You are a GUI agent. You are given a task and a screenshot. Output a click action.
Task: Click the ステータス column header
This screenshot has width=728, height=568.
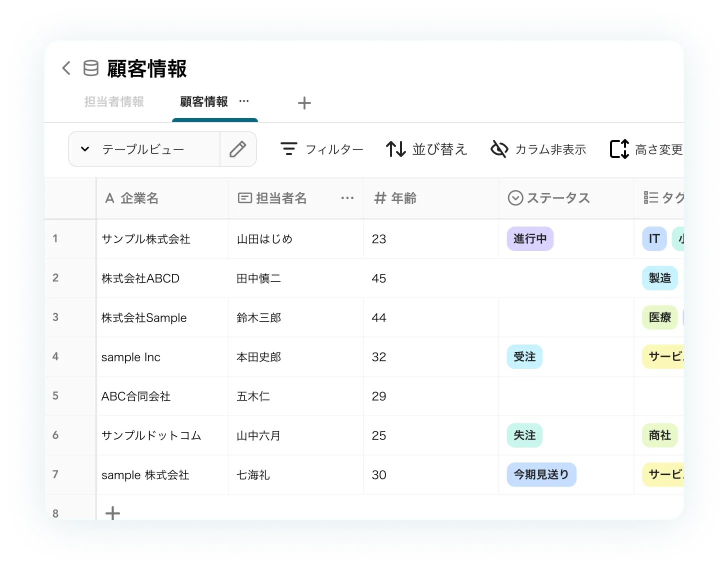tap(557, 198)
